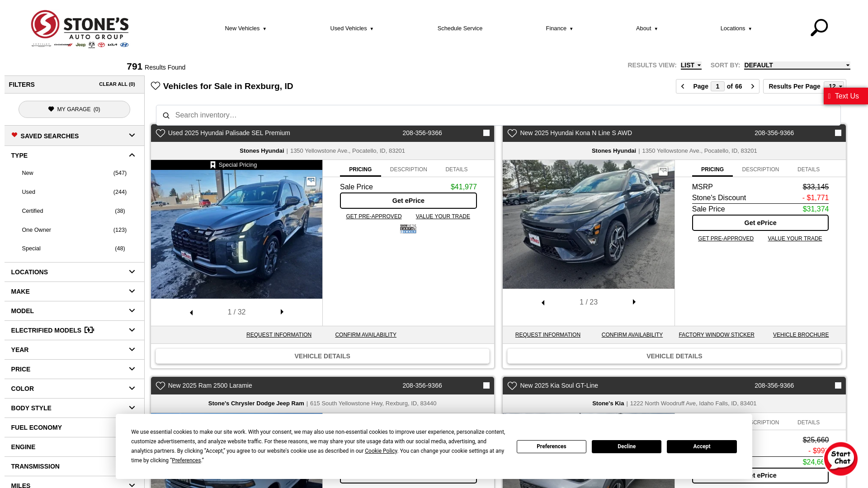Image resolution: width=868 pixels, height=488 pixels.
Task: Open the Palisade main photo
Action: point(236,234)
